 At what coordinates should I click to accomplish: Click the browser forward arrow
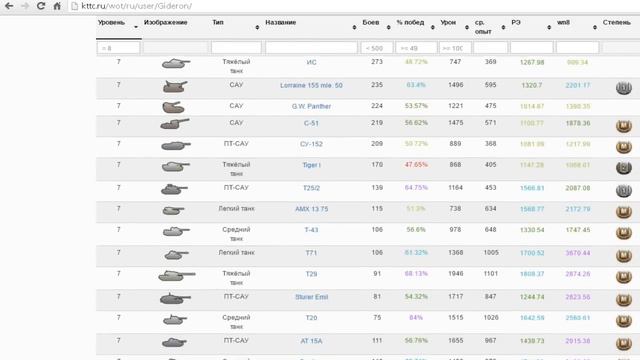pos(25,6)
